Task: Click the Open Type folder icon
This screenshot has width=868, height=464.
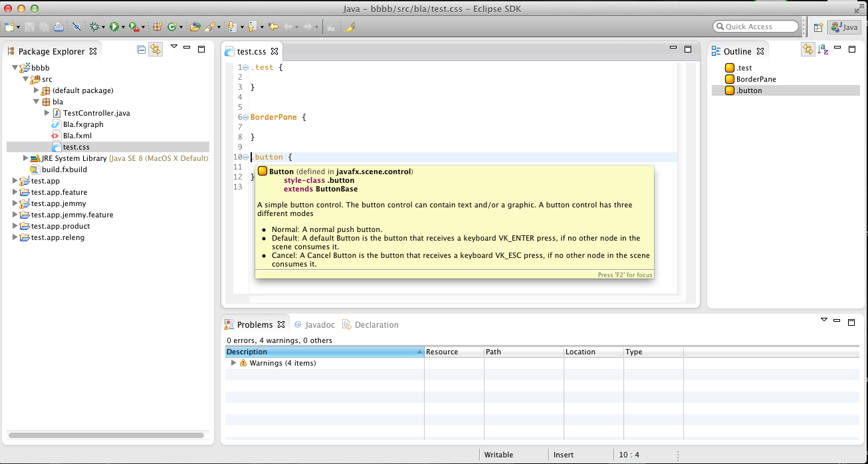Action: (195, 27)
